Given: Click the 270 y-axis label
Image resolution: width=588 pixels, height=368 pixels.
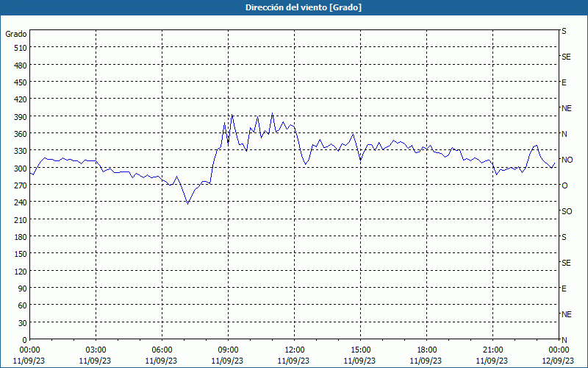Looking at the screenshot, I should [x=21, y=185].
